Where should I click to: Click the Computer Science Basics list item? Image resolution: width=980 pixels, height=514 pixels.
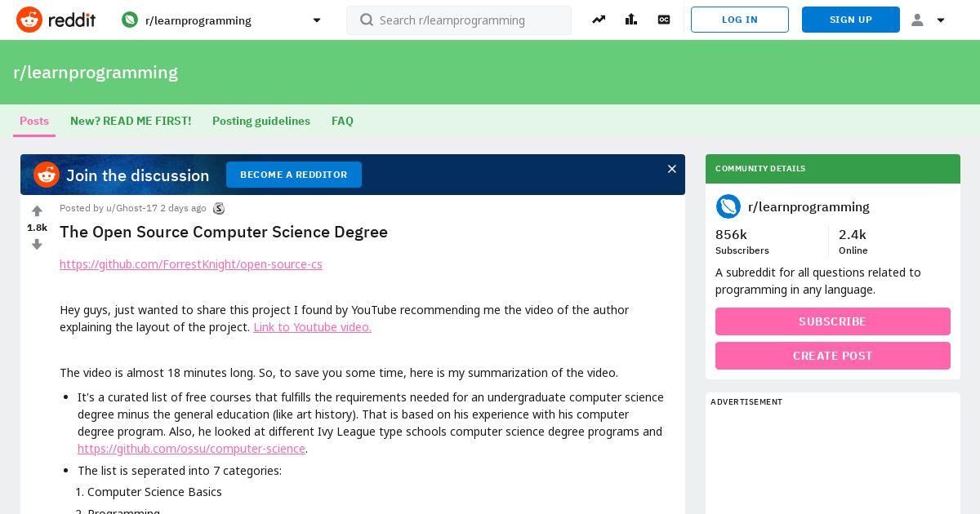[x=154, y=492]
